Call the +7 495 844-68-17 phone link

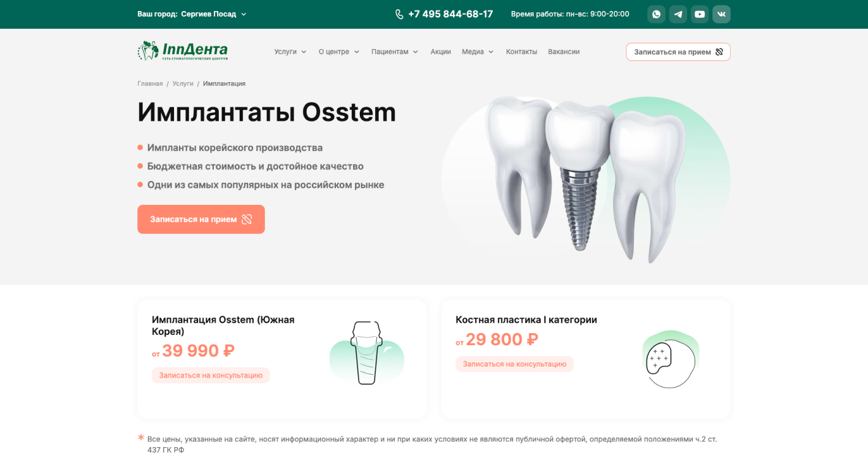click(x=451, y=14)
